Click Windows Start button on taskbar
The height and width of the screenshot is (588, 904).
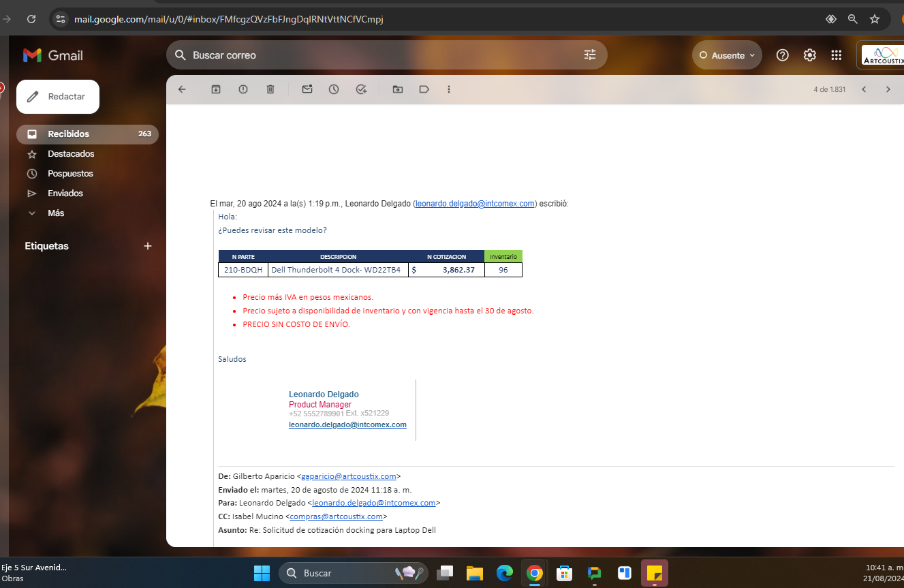tap(262, 573)
